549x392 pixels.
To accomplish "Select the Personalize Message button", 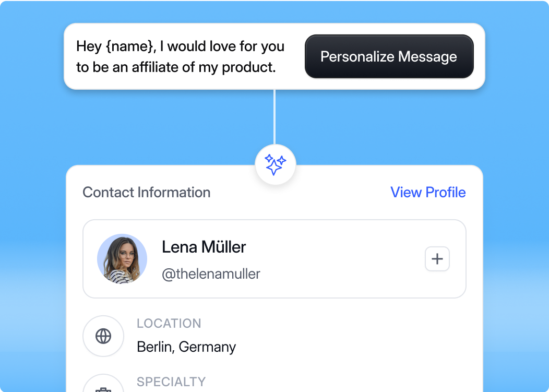I will tap(389, 56).
